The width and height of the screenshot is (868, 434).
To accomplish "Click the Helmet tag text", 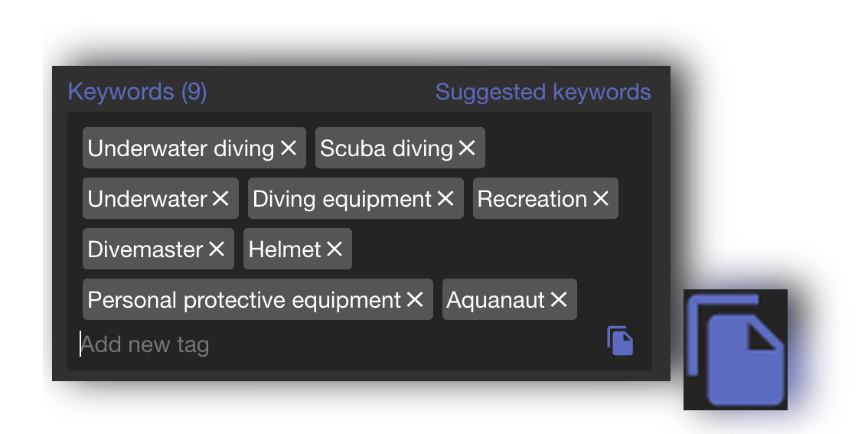I will pos(285,250).
